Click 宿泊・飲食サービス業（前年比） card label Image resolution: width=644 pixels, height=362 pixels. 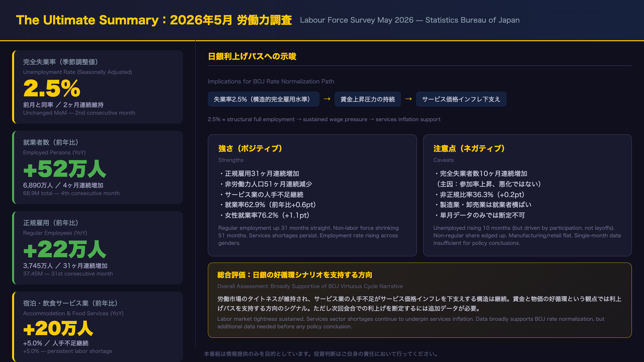click(70, 303)
